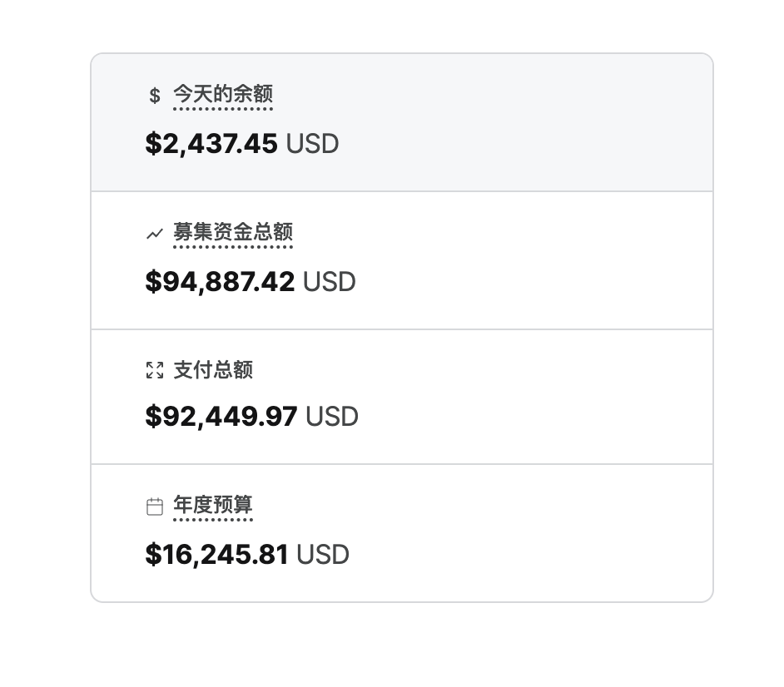Click the 支付总额 label
The width and height of the screenshot is (784, 687).
point(212,370)
